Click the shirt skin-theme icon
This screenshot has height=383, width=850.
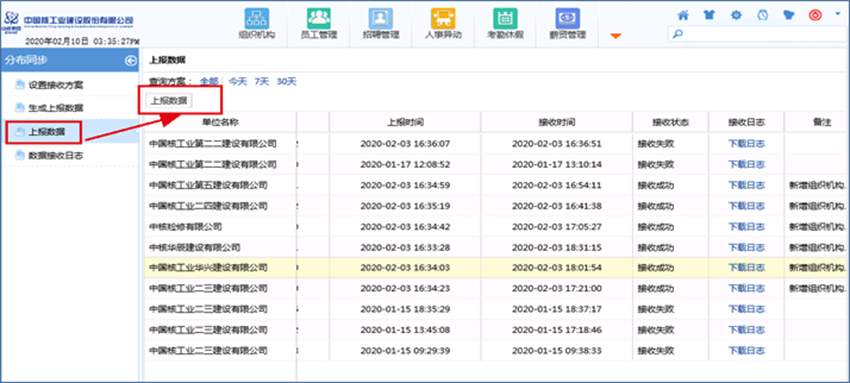[x=709, y=15]
